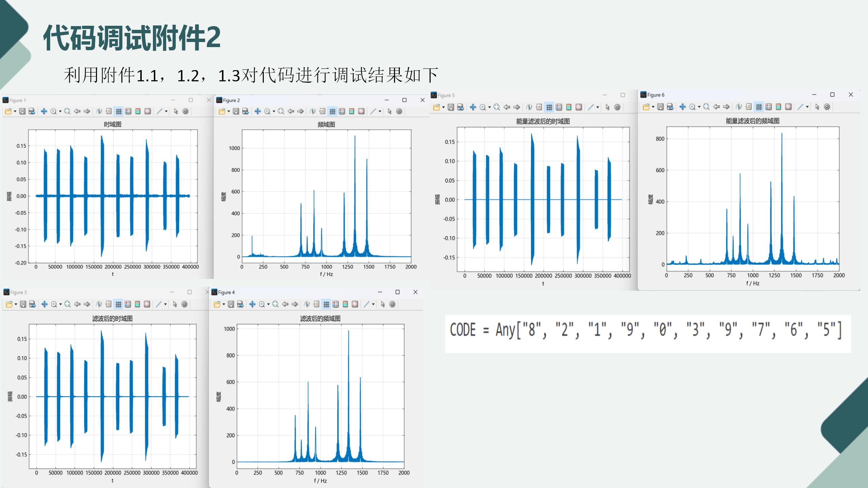Click the f / Hz axis label in Figure 6
Viewport: 868px width, 488px height.
(753, 283)
